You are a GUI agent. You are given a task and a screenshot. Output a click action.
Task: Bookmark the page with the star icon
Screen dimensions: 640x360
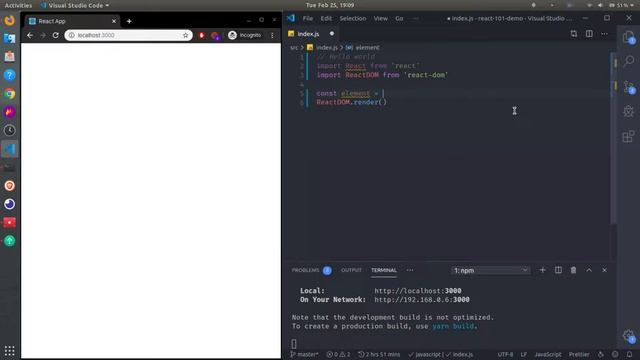[185, 36]
